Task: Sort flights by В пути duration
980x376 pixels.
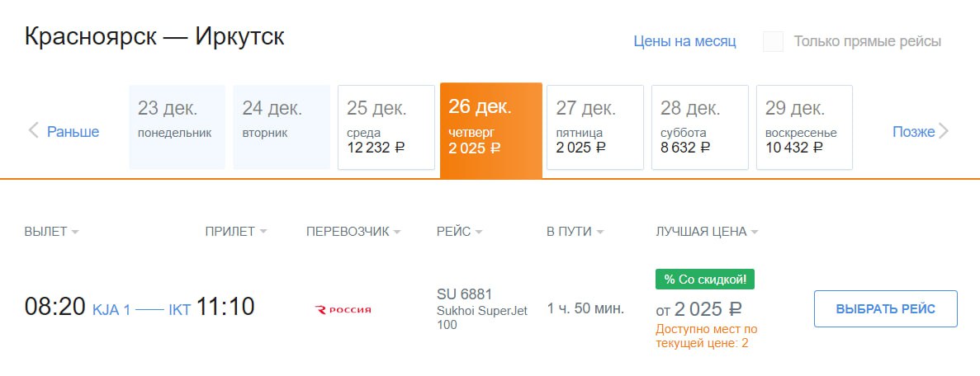Action: 575,232
